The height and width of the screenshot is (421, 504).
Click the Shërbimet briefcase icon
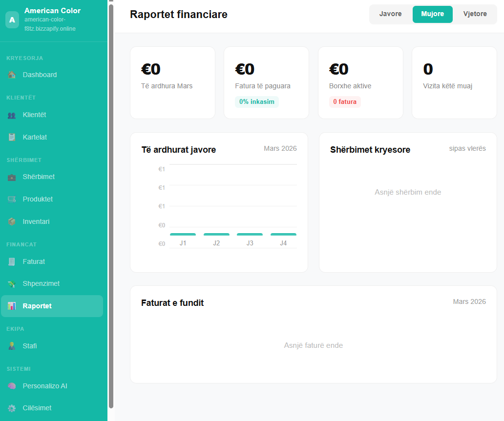[x=12, y=177]
